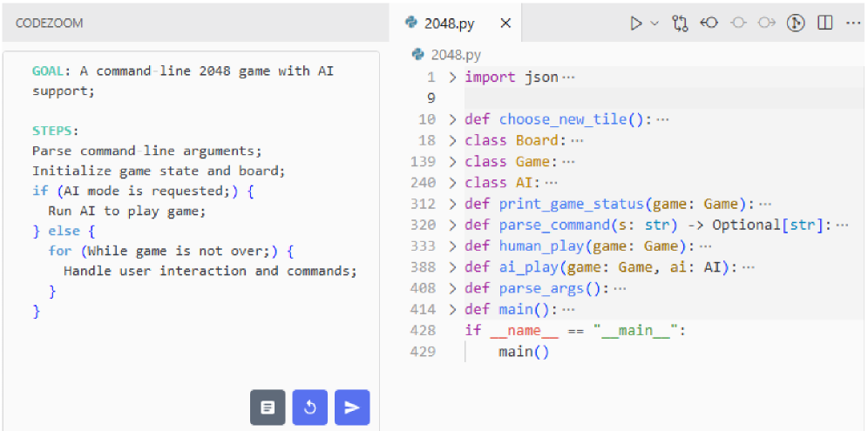The image size is (868, 431).
Task: Split the editor with layout icon
Action: click(824, 24)
